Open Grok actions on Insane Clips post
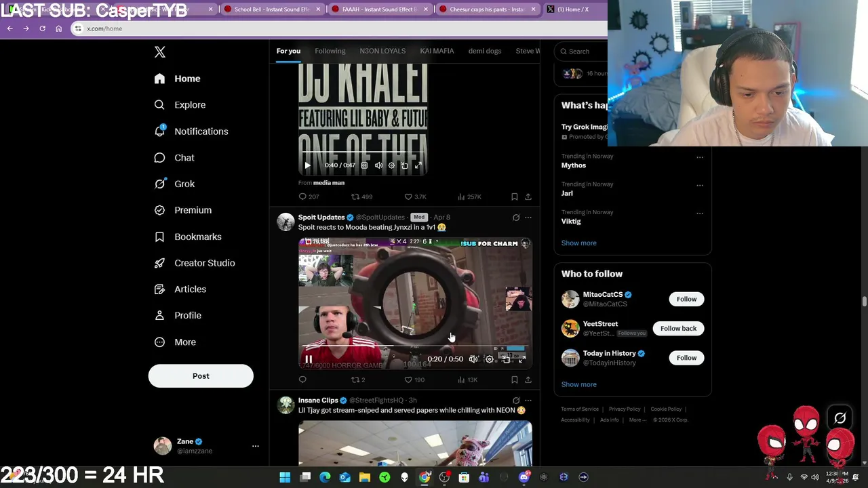 tap(516, 401)
